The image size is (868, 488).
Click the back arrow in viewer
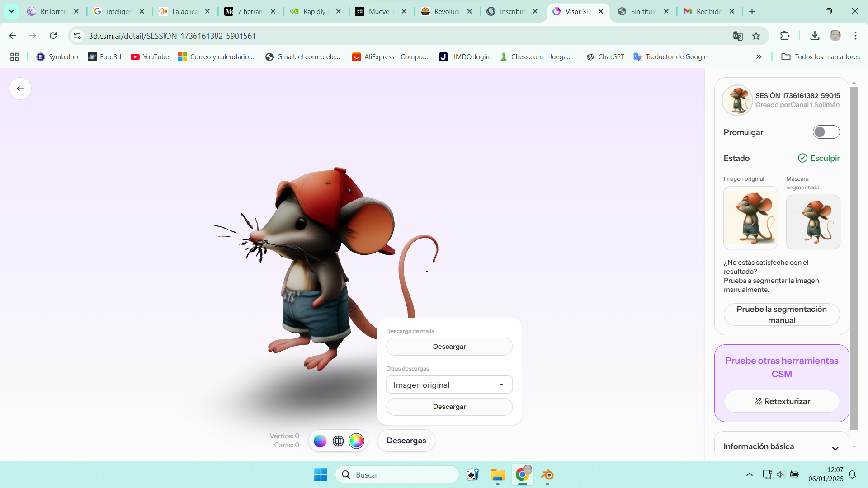[x=20, y=89]
